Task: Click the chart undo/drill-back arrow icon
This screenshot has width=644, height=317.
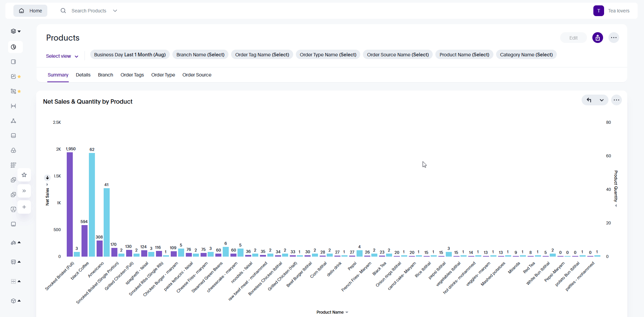Action: tap(589, 100)
